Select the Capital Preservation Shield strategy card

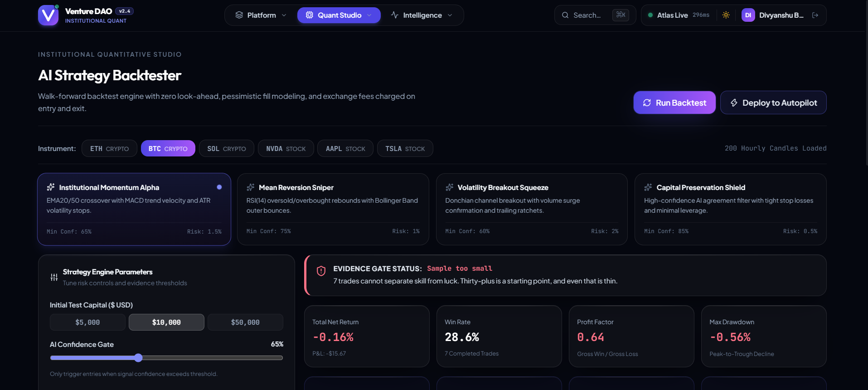[731, 209]
